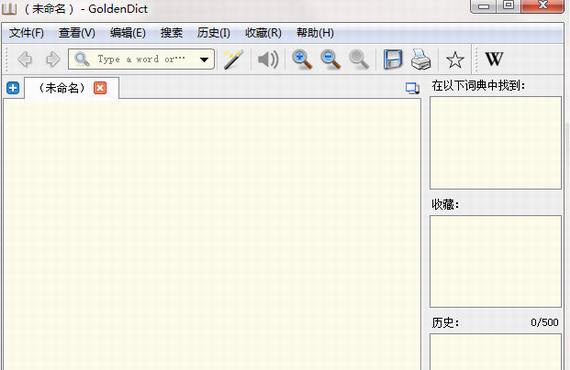Click the search magnifier inside the word field
This screenshot has width=570, height=370.
(82, 59)
